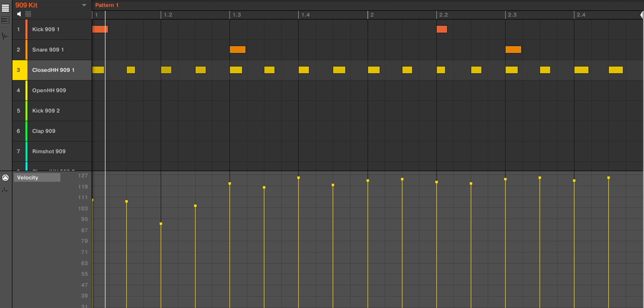Click timeline ruler marker 2.4

(x=581, y=15)
